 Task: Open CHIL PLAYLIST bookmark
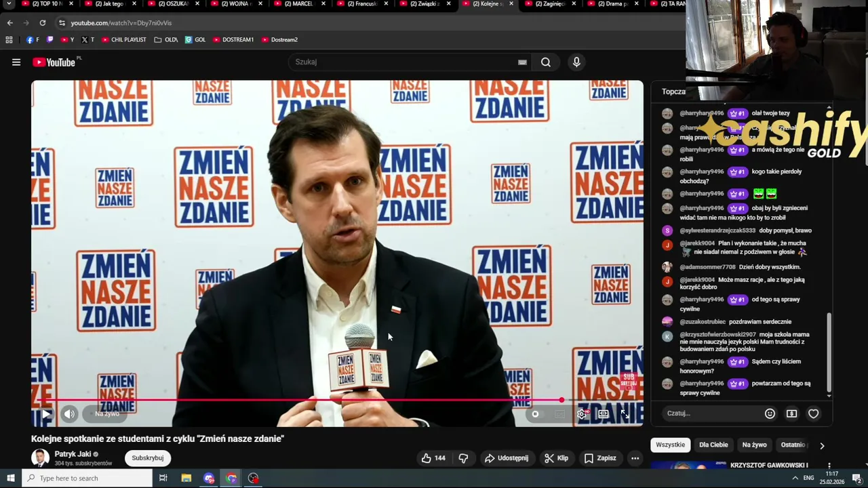coord(124,40)
